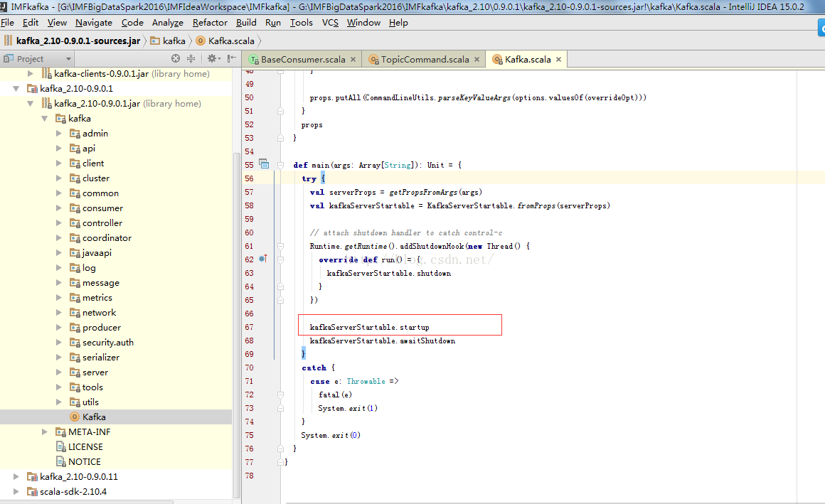
Task: Collapse the kafka package folder
Action: (45, 119)
